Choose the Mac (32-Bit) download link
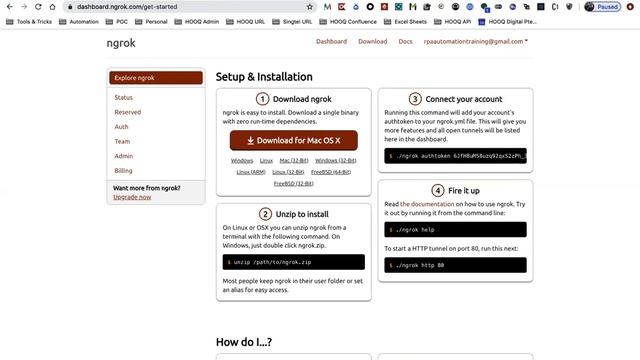Image resolution: width=640 pixels, height=360 pixels. coord(294,161)
